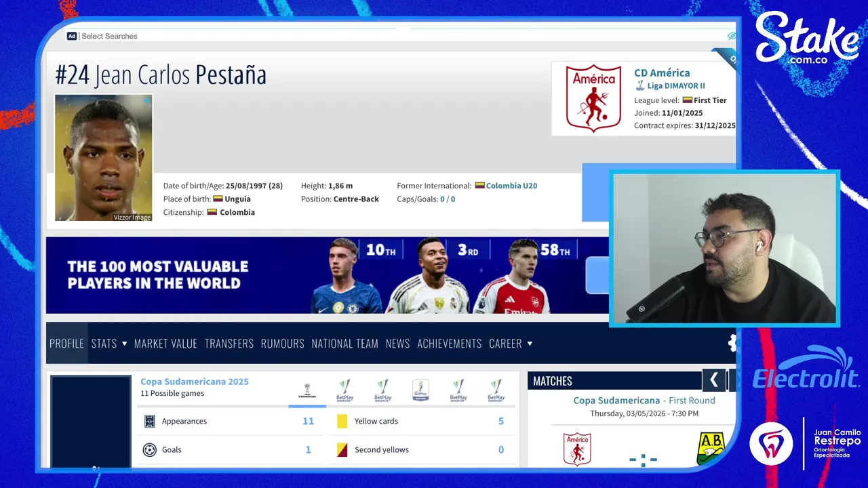View the NATIONAL TEAM tab
The width and height of the screenshot is (868, 488).
(x=344, y=344)
